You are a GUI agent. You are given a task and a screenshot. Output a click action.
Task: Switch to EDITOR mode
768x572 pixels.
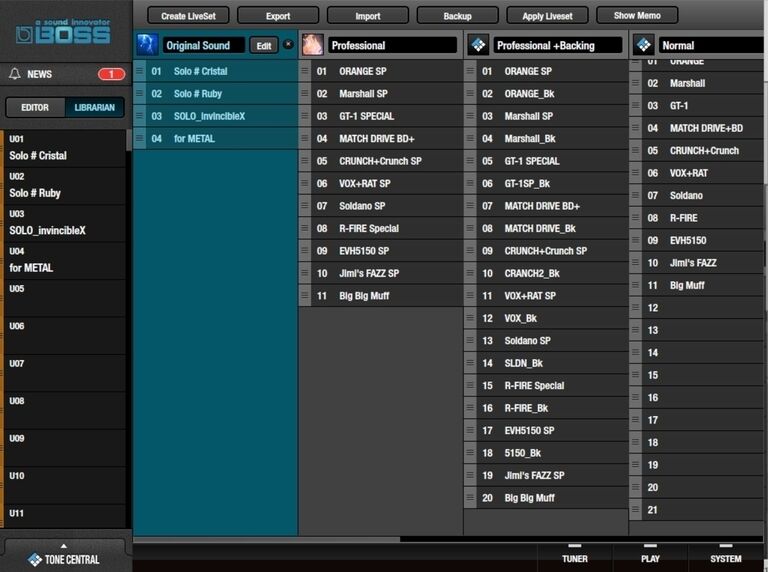35,108
